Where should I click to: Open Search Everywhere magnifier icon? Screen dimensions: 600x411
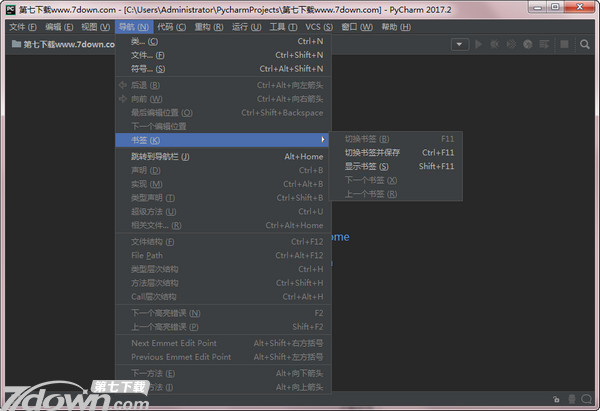(x=585, y=44)
